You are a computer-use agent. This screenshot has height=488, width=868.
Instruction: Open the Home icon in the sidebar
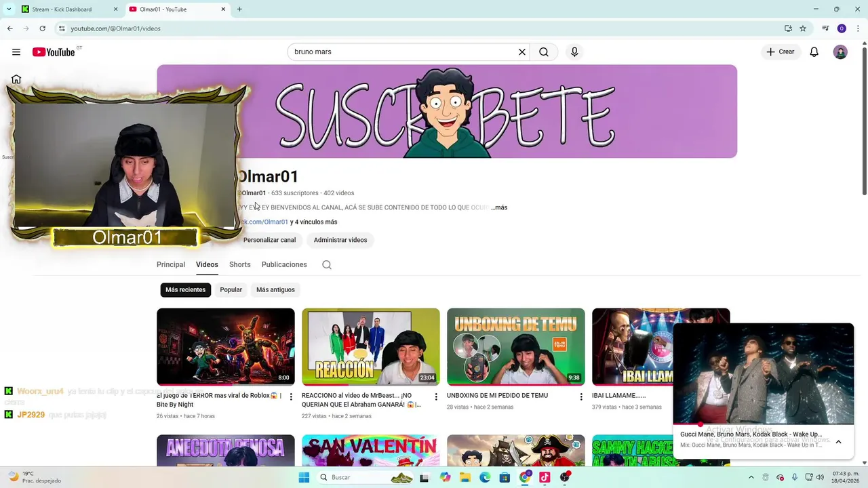coord(16,79)
